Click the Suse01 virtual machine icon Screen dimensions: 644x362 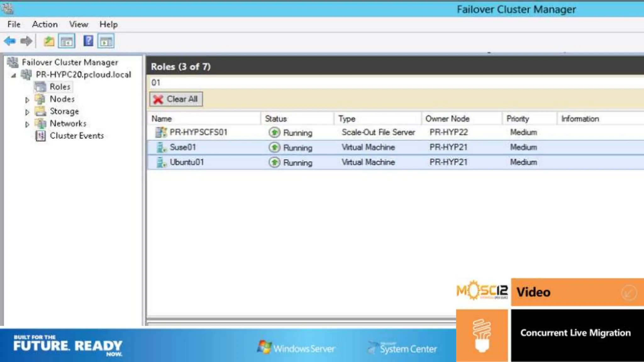pos(161,147)
